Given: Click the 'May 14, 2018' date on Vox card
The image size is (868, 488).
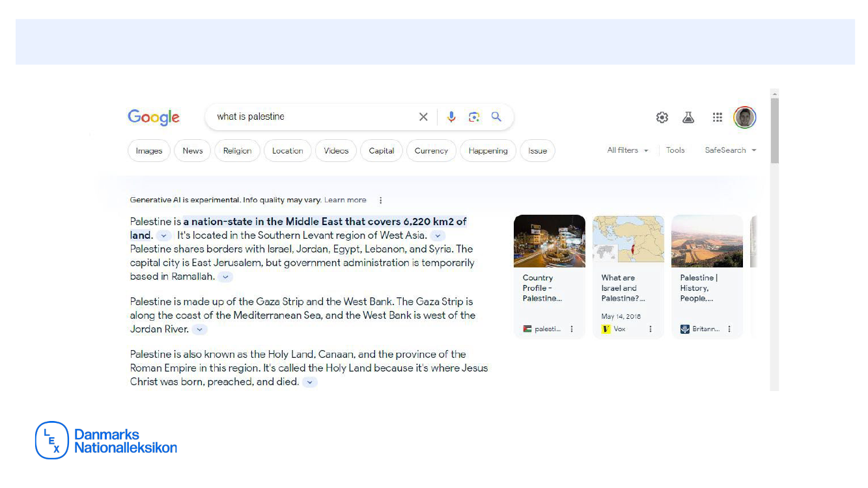Looking at the screenshot, I should (621, 317).
